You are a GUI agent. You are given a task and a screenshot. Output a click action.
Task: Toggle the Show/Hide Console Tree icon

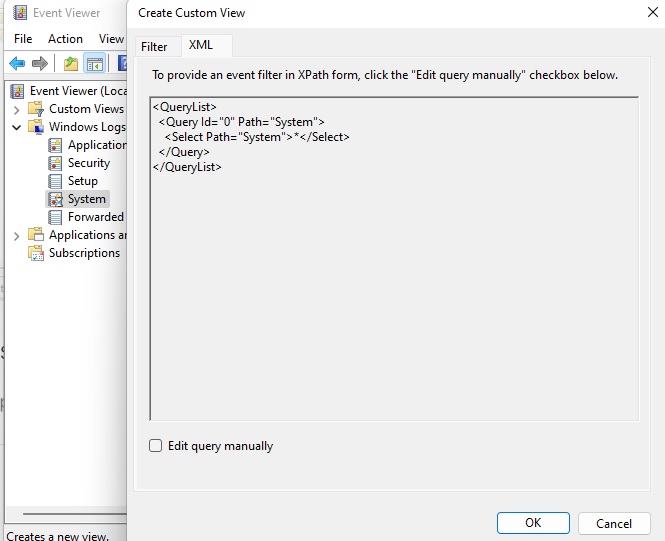coord(95,64)
